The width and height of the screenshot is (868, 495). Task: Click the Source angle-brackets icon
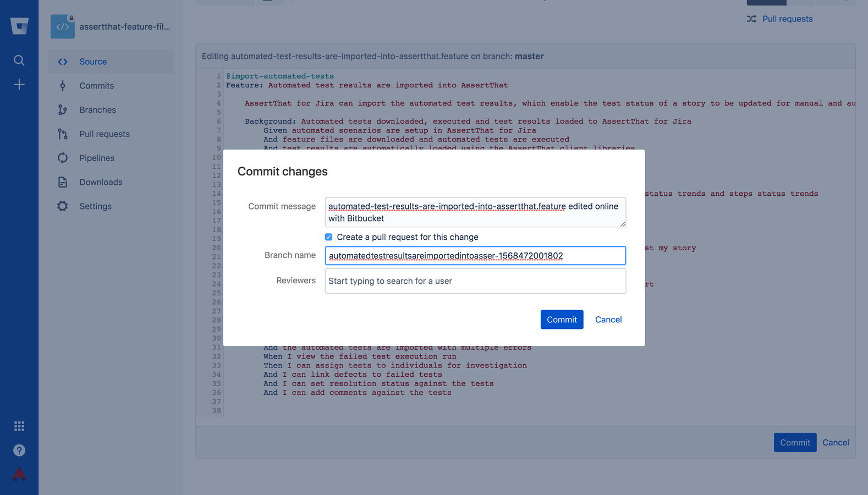pyautogui.click(x=63, y=62)
